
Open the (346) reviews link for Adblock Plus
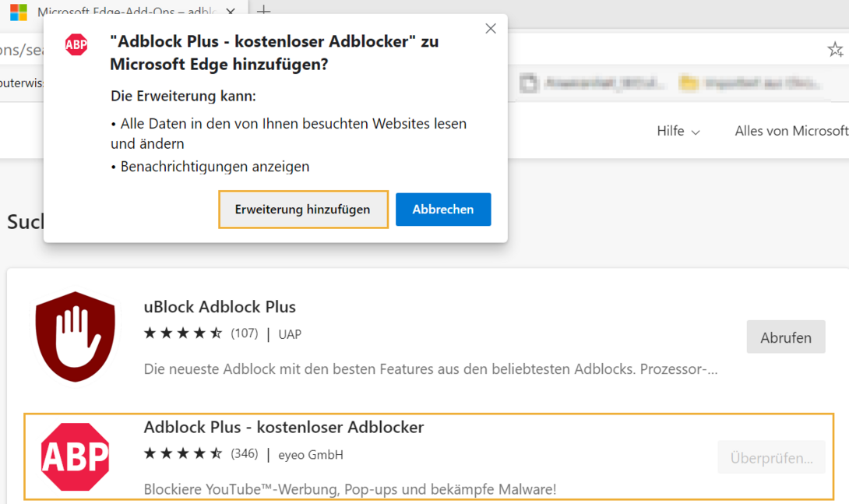pyautogui.click(x=244, y=452)
